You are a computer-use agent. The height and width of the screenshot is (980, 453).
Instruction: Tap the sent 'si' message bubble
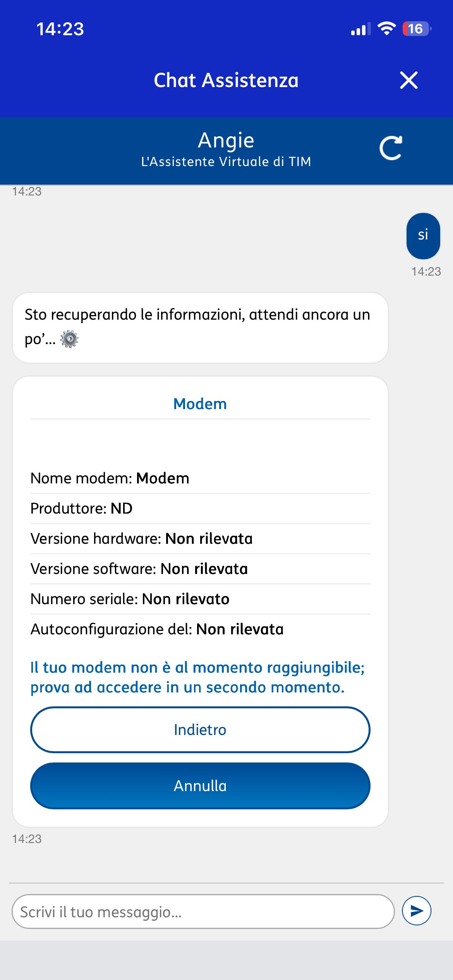423,236
